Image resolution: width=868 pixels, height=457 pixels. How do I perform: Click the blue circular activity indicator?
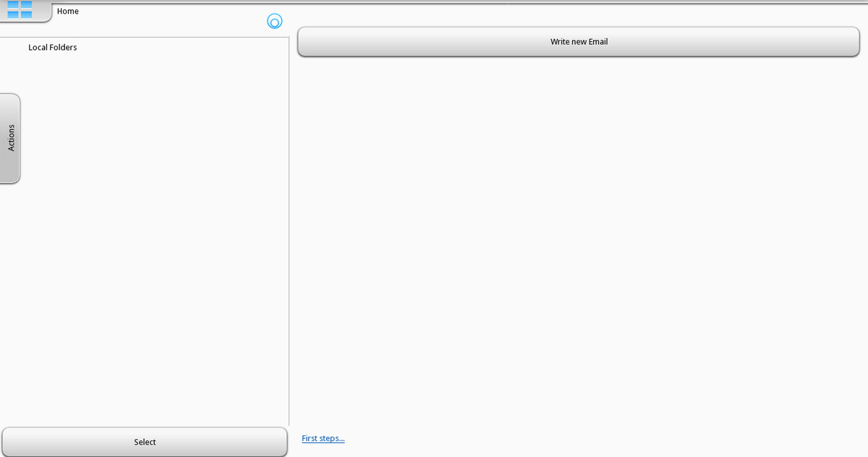(274, 22)
